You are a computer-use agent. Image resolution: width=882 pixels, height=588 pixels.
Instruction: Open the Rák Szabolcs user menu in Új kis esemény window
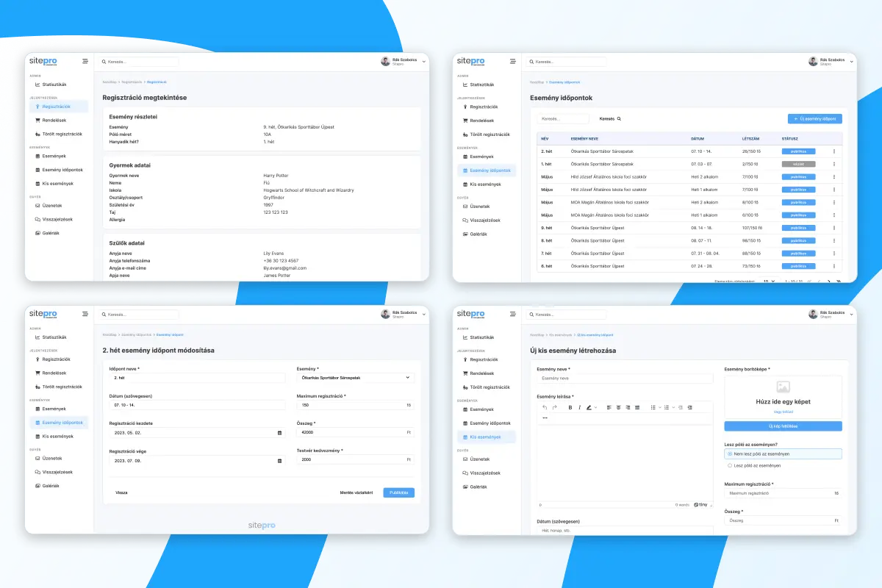pyautogui.click(x=831, y=314)
